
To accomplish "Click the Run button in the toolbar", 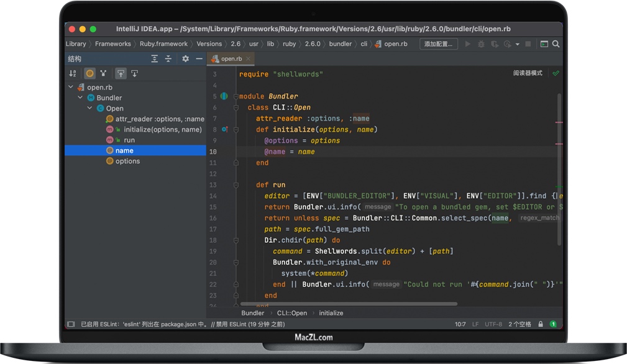I will click(x=467, y=44).
